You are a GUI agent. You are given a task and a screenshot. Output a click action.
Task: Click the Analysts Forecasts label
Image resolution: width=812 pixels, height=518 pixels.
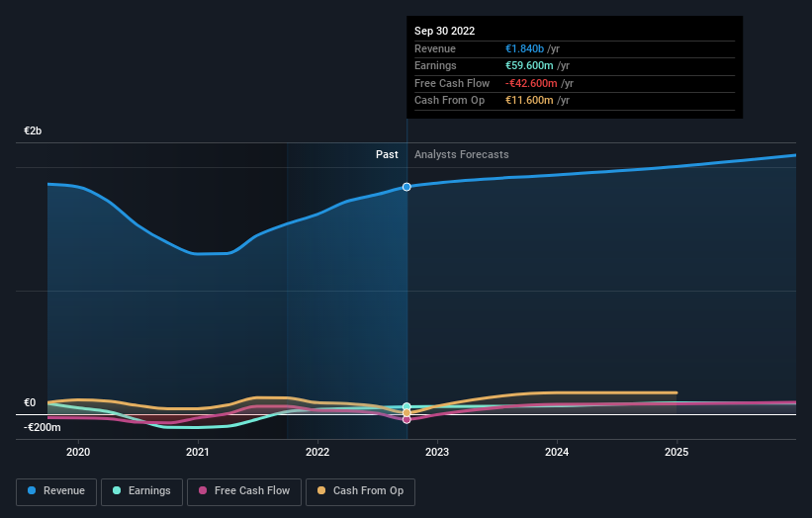point(462,155)
